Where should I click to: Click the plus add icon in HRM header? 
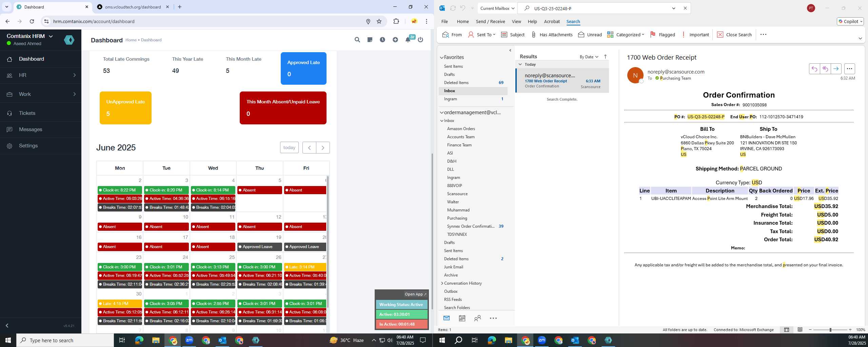(x=395, y=40)
